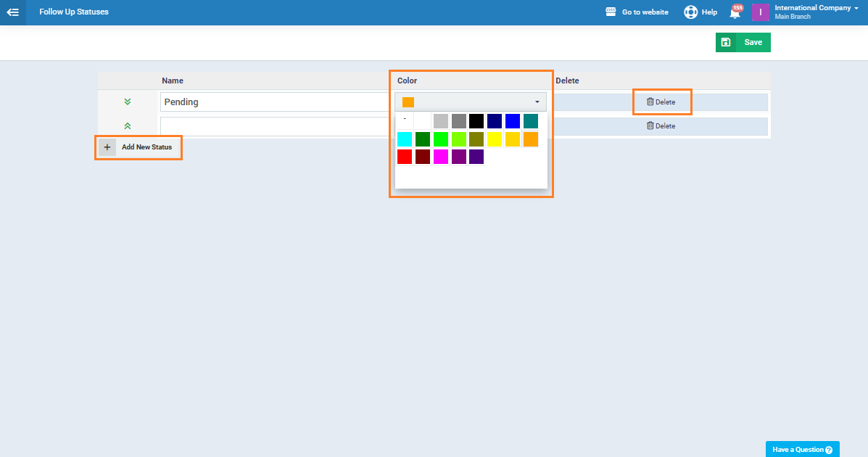Click the back arrow menu icon
868x457 pixels.
pyautogui.click(x=12, y=12)
